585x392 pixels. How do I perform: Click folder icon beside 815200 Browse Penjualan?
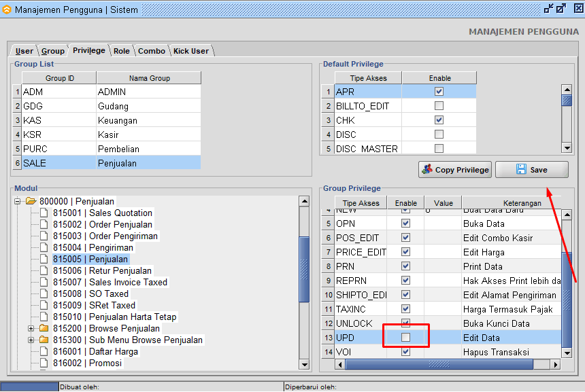pos(44,329)
